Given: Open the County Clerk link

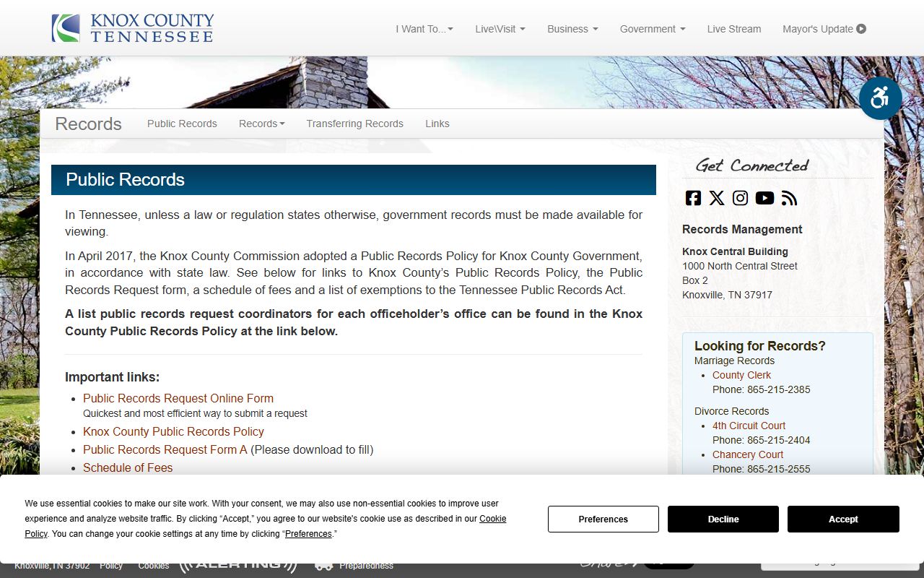Looking at the screenshot, I should point(741,375).
